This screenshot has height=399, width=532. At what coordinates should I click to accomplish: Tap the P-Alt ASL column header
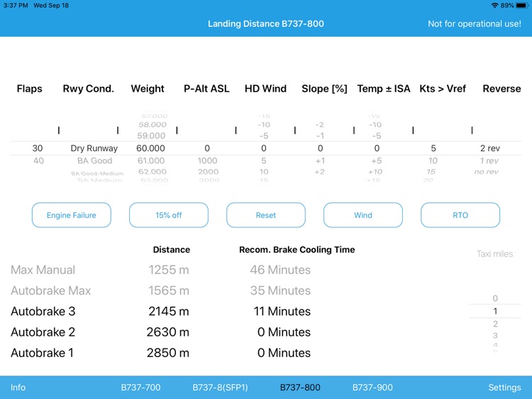206,89
